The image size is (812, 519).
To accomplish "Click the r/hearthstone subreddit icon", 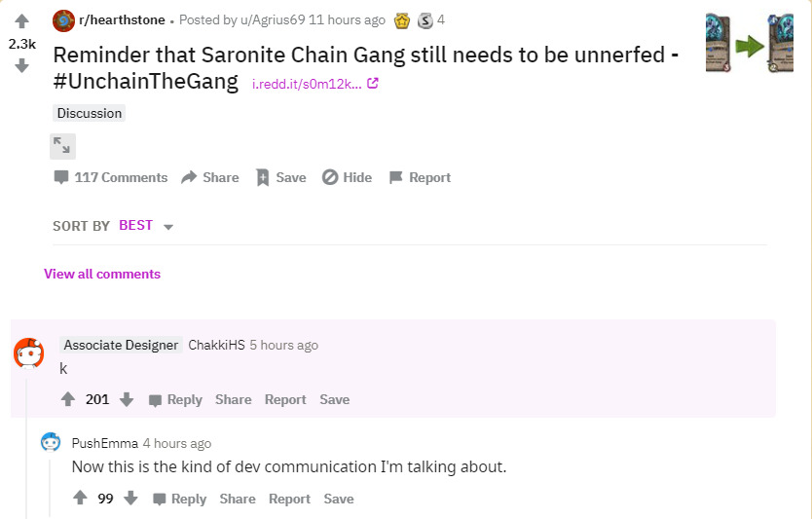I will (63, 19).
